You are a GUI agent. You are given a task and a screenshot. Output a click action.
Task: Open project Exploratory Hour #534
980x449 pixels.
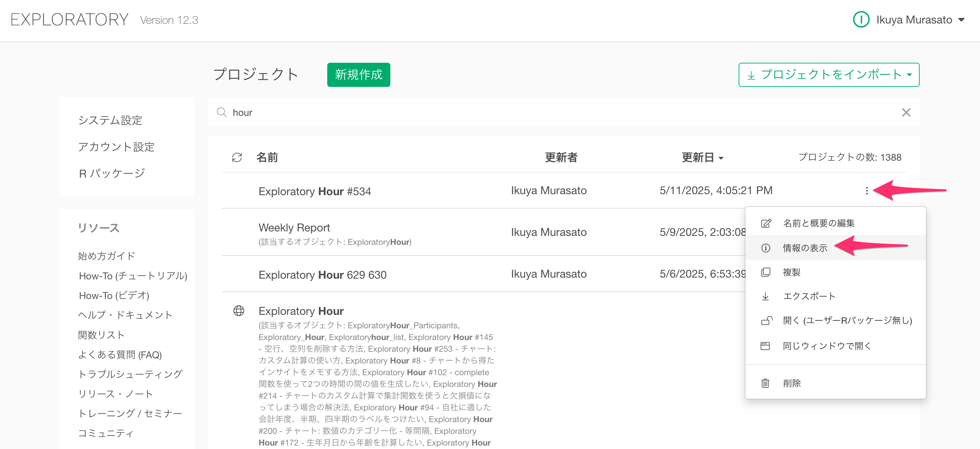point(314,191)
